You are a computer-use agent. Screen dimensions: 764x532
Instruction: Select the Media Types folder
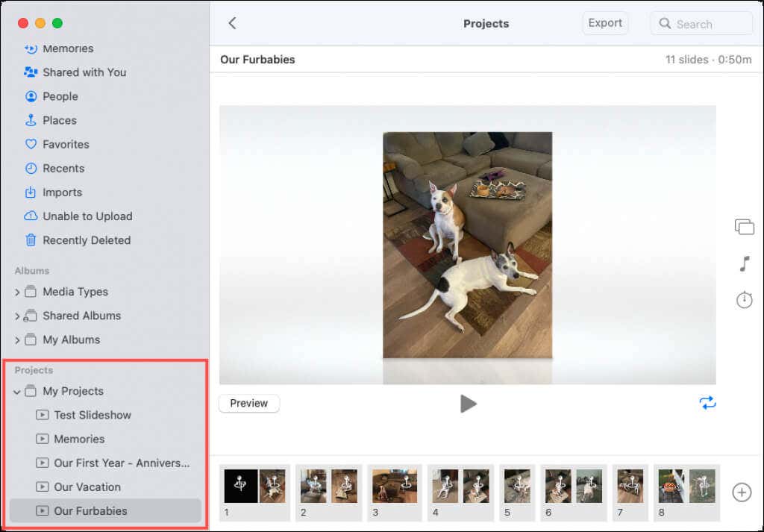tap(104, 292)
